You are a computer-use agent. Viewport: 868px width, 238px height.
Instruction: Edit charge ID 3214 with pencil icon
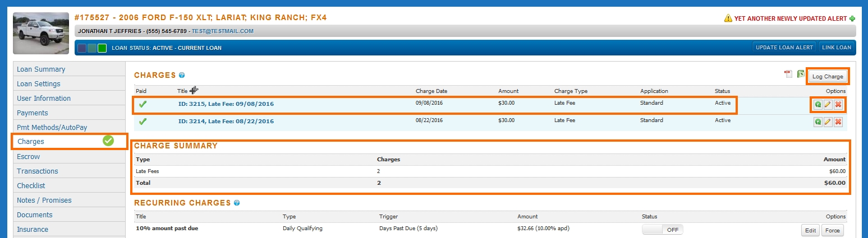[828, 122]
